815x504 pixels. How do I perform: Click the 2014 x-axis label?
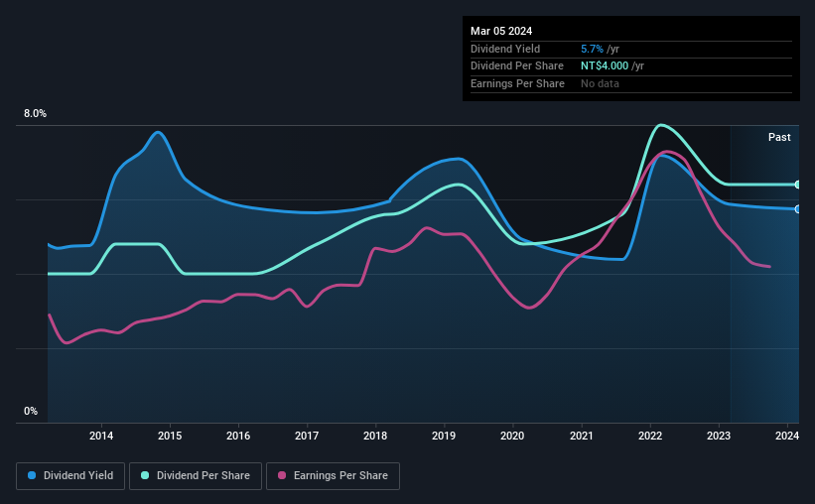(101, 436)
